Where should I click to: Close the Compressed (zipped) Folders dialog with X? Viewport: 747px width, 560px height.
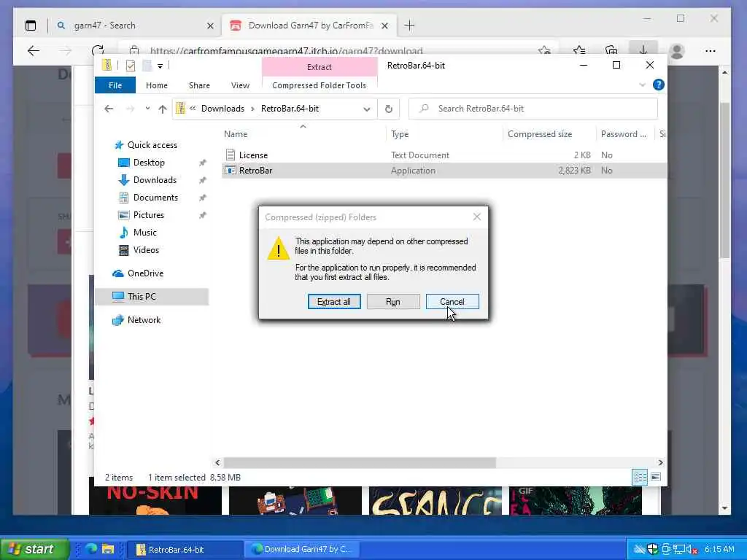click(x=477, y=217)
